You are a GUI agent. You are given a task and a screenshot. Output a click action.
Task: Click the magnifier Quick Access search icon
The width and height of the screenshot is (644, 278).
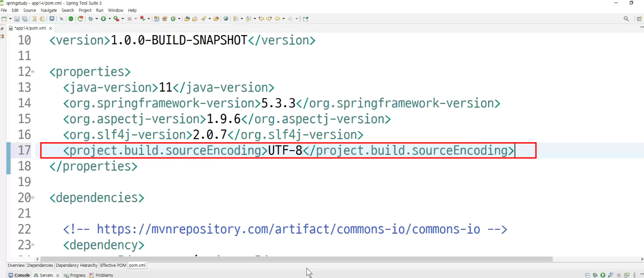(x=626, y=19)
